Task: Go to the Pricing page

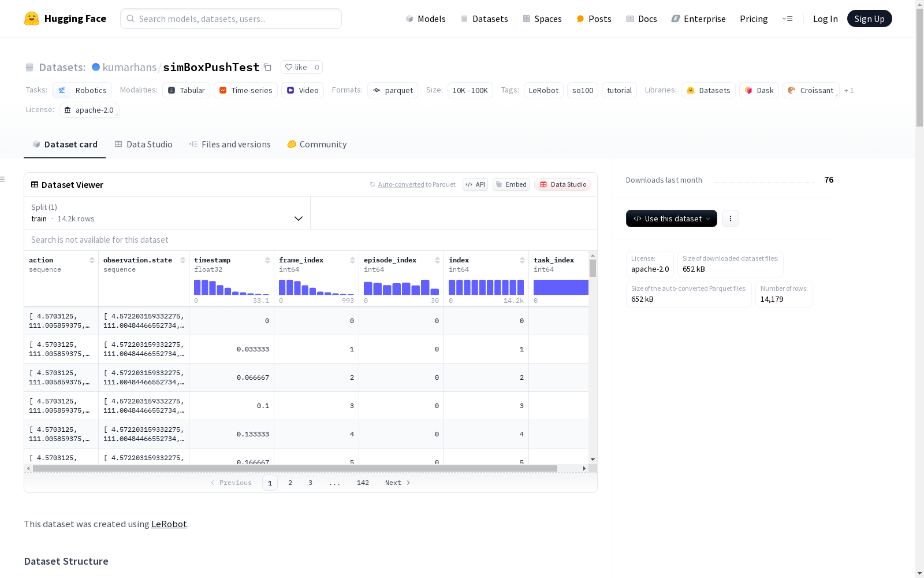Action: 754,18
